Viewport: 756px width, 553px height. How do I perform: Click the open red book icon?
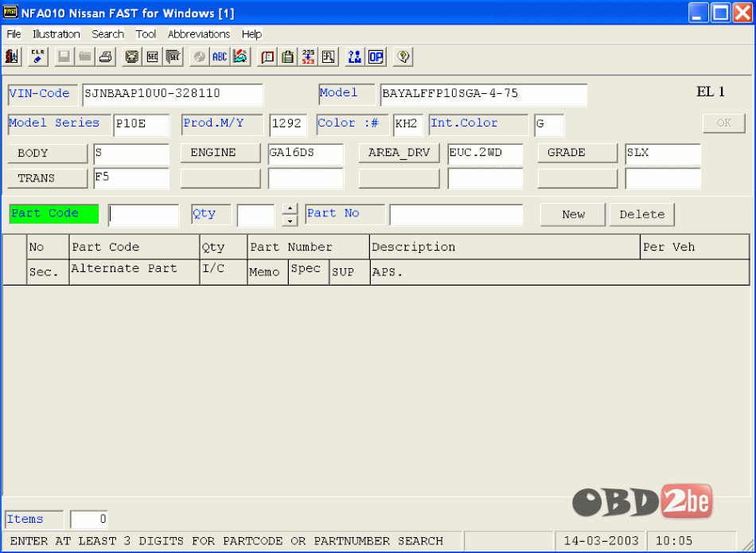pos(267,56)
